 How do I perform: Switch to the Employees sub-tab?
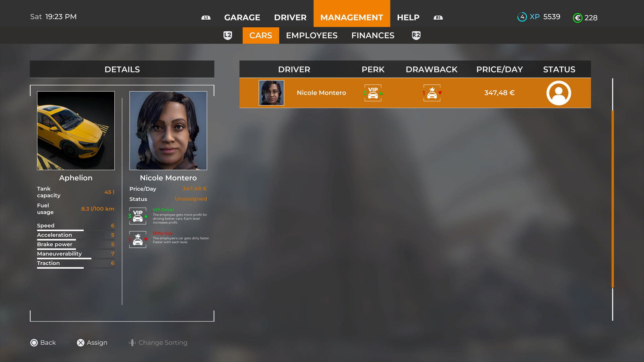coord(312,35)
